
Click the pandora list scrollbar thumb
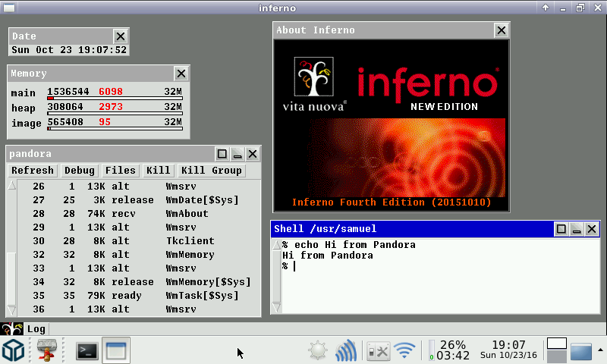11,278
